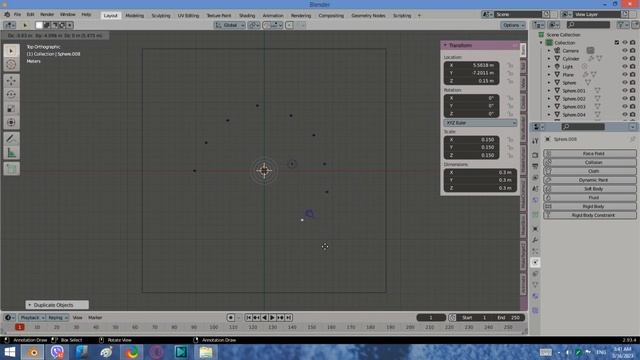Open the Playback dropdown in timeline
640x360 pixels.
[32, 318]
